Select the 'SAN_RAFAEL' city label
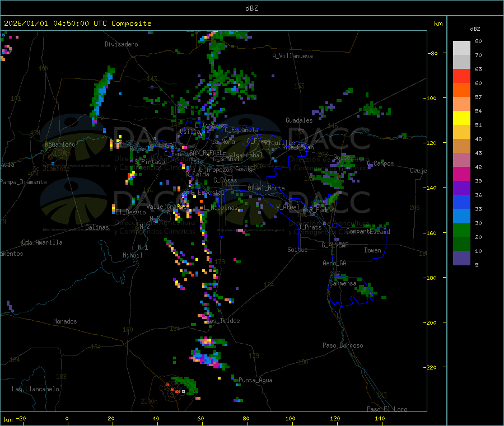This screenshot has height=426, width=504. click(x=206, y=152)
